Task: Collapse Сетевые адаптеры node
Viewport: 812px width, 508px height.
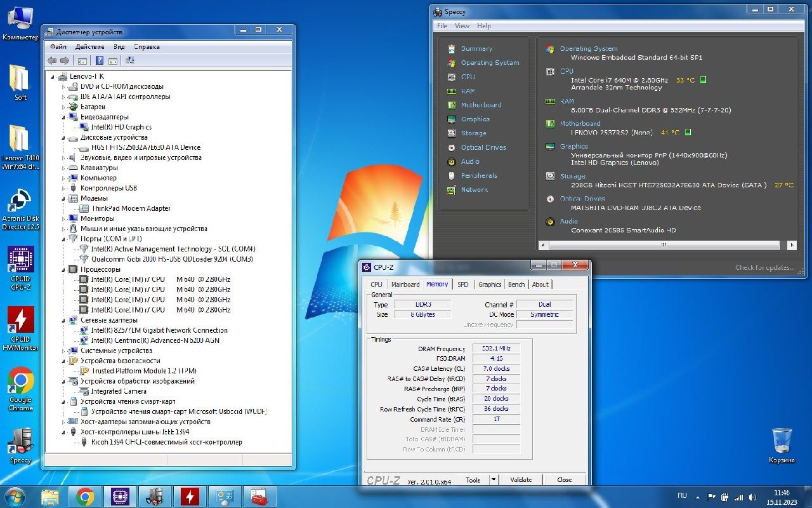Action: 63,320
